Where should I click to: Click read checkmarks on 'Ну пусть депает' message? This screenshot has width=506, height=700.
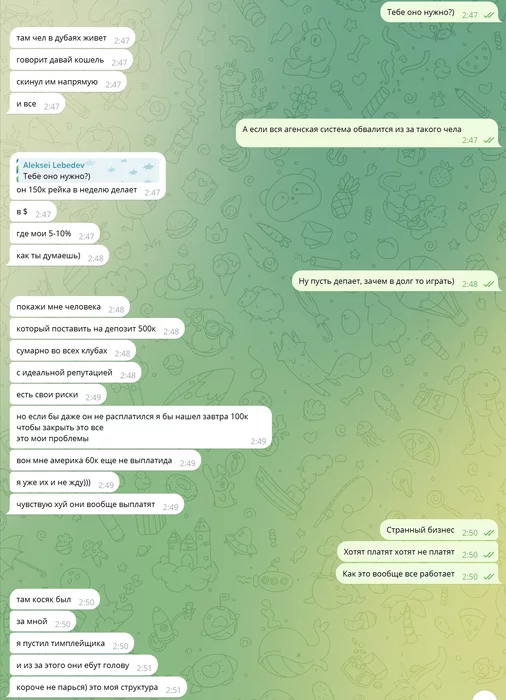click(489, 284)
